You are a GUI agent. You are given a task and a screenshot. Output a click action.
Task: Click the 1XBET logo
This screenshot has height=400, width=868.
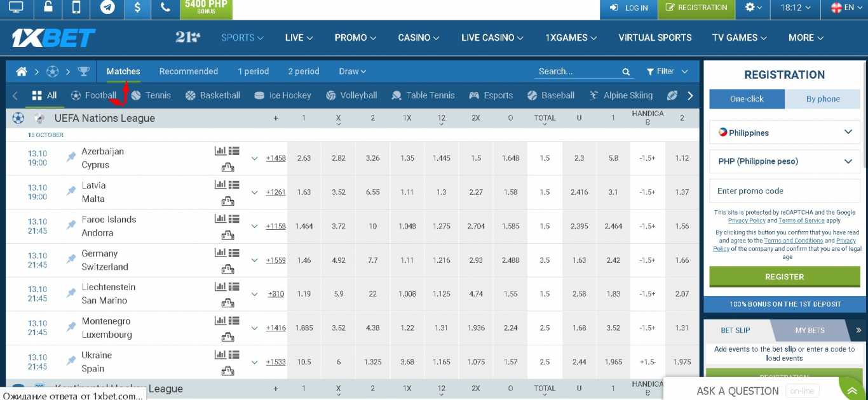point(53,38)
